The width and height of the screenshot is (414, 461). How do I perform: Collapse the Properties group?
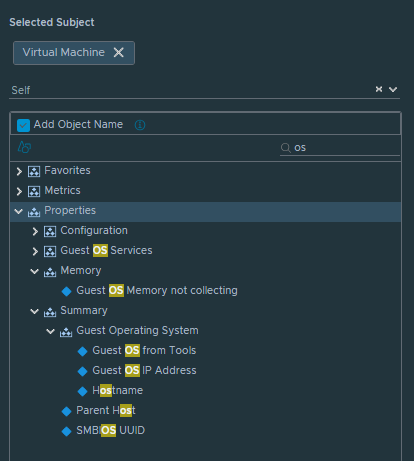point(19,211)
